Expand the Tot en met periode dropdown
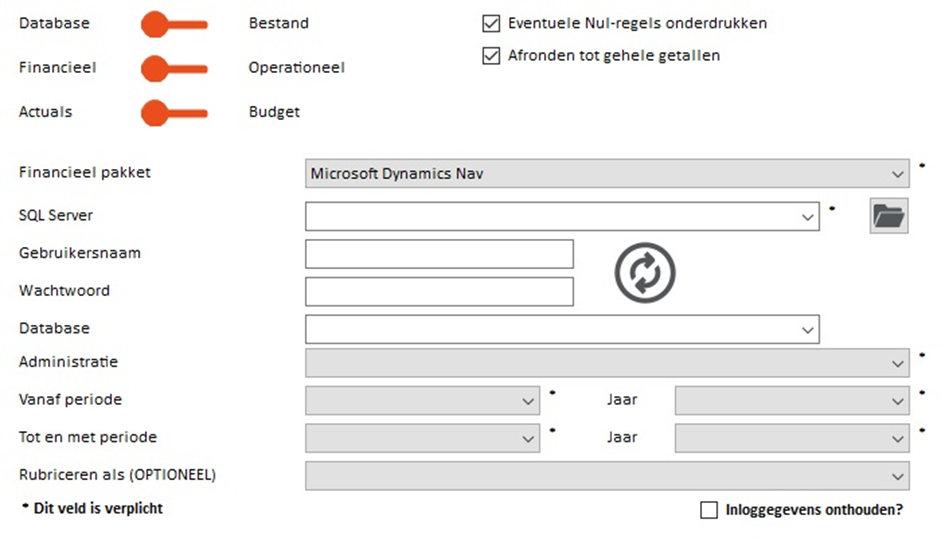This screenshot has width=945, height=543. tap(422, 438)
